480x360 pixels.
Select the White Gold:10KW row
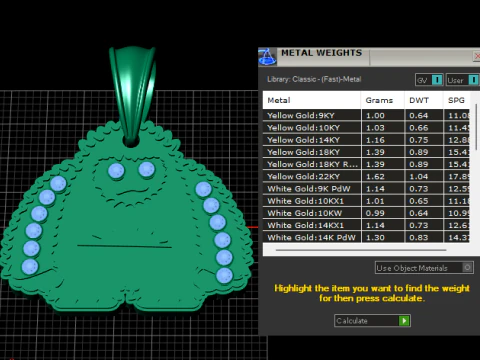coord(366,213)
